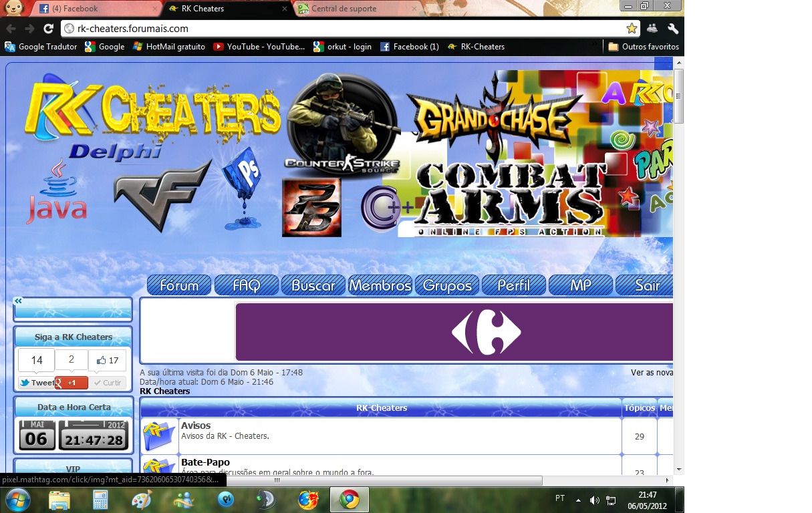Viewport: 812px width, 513px height.
Task: Click the Counter-Strike Source logo in the banner
Action: coord(342,124)
